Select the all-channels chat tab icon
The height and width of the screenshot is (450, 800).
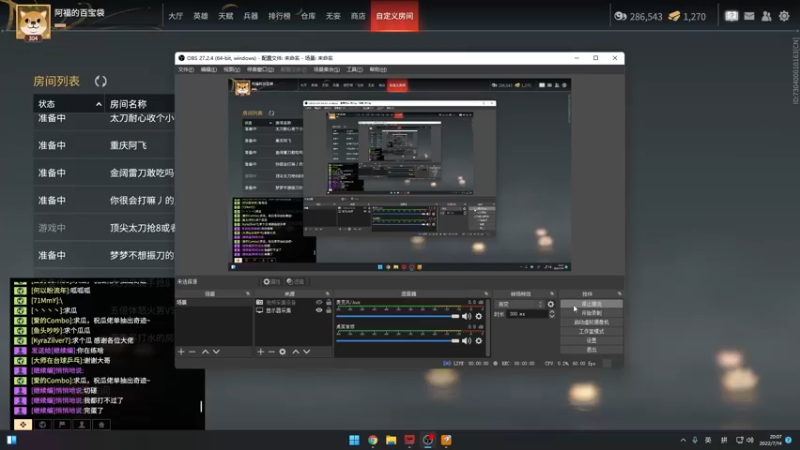[23, 424]
